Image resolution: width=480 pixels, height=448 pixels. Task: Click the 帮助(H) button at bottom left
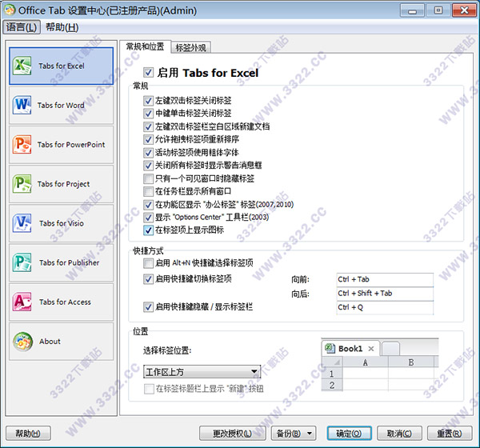(x=28, y=434)
